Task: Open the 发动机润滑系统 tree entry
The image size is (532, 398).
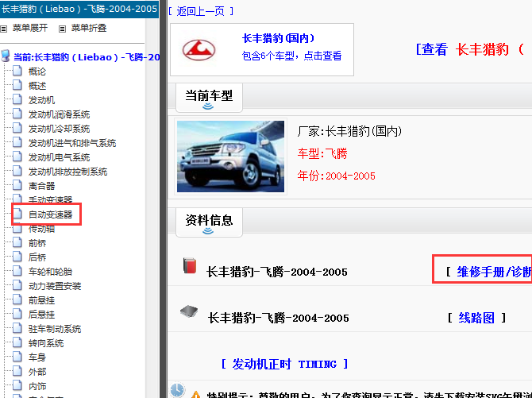Action: [59, 114]
